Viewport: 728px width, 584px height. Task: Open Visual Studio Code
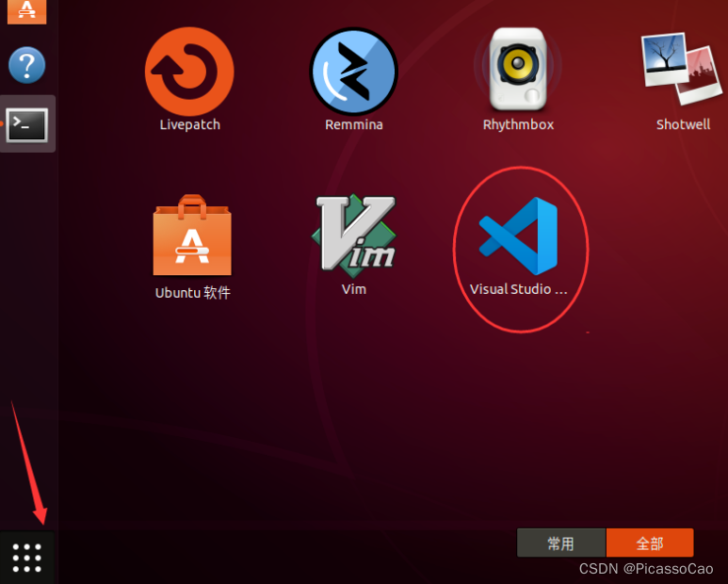click(x=518, y=235)
